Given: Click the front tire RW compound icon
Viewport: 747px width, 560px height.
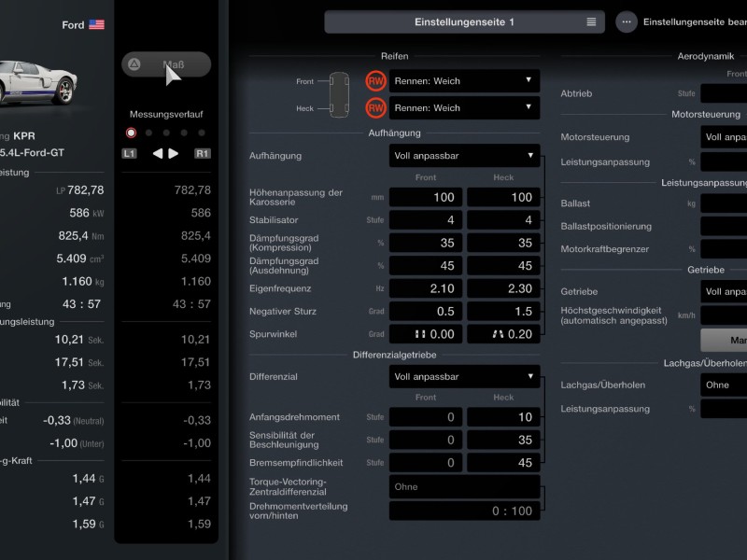Looking at the screenshot, I should pyautogui.click(x=375, y=81).
